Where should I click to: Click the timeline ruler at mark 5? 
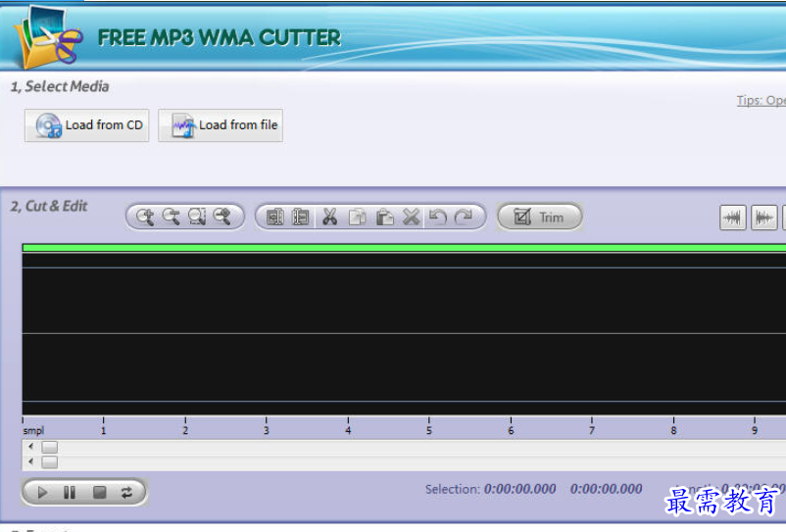(428, 425)
